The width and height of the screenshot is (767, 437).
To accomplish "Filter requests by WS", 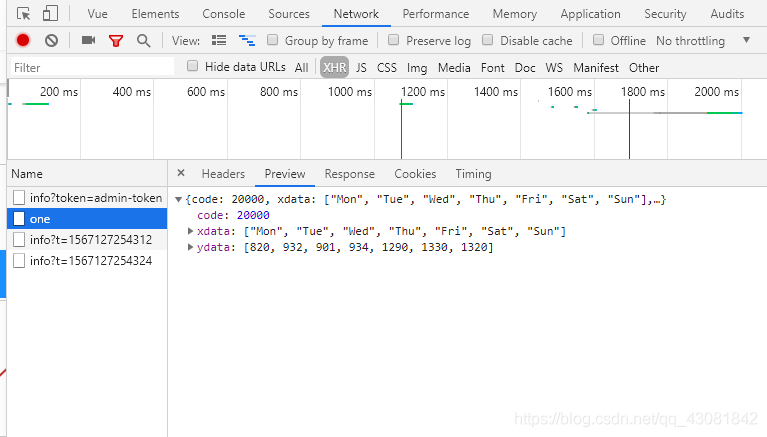I will (554, 68).
